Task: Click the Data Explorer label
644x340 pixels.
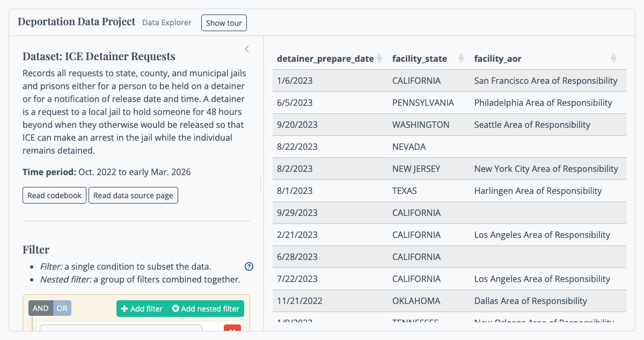Action: pyautogui.click(x=167, y=23)
